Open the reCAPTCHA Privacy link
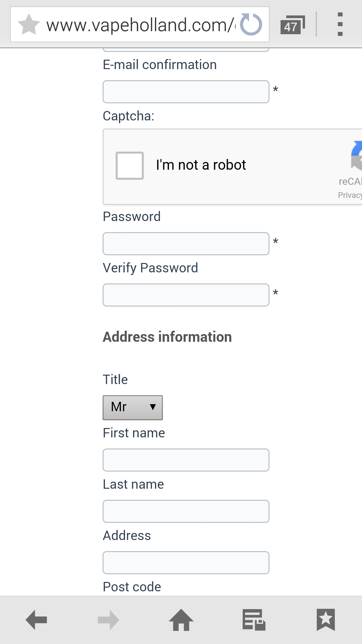The height and width of the screenshot is (644, 362). 350,195
